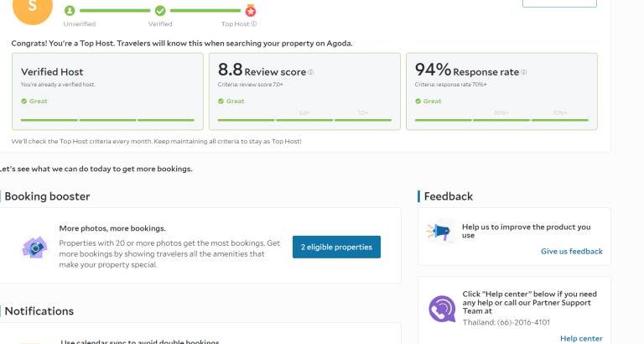The height and width of the screenshot is (344, 644).
Task: Open the Give us feedback link
Action: (x=572, y=251)
